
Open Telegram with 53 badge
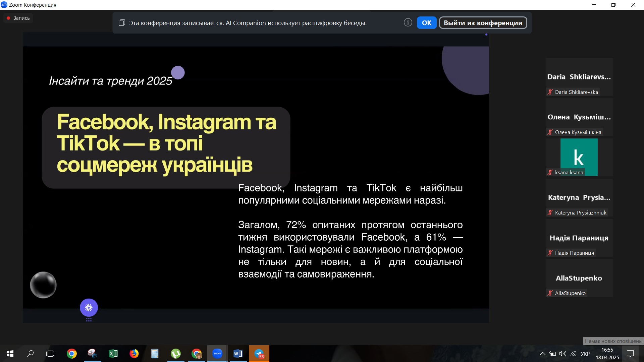point(259,354)
